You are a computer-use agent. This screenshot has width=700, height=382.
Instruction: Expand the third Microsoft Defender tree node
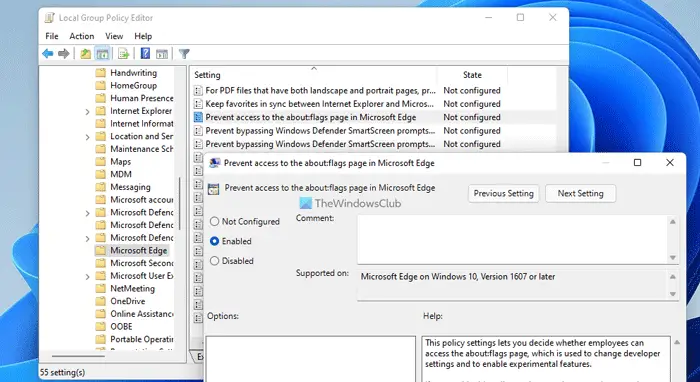[88, 238]
